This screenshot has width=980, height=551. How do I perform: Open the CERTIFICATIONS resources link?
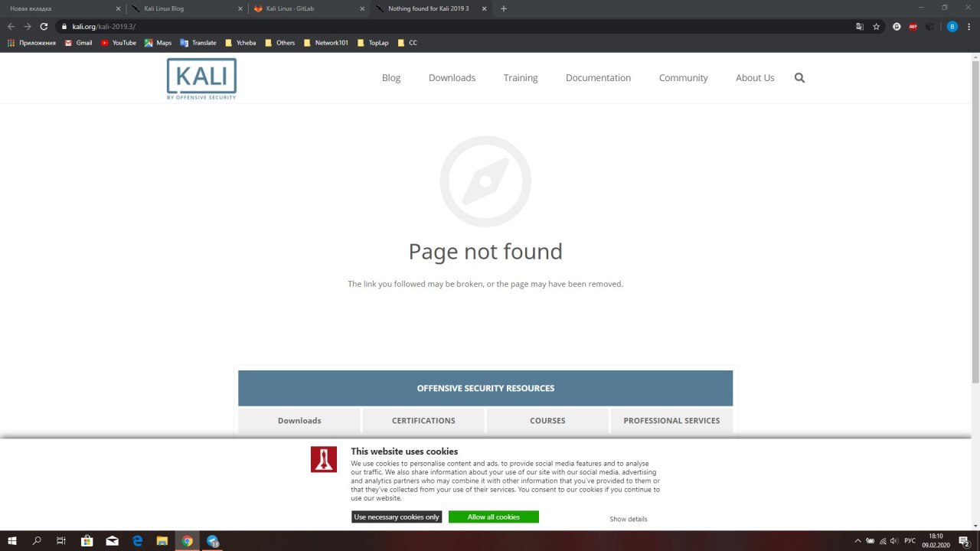click(423, 420)
